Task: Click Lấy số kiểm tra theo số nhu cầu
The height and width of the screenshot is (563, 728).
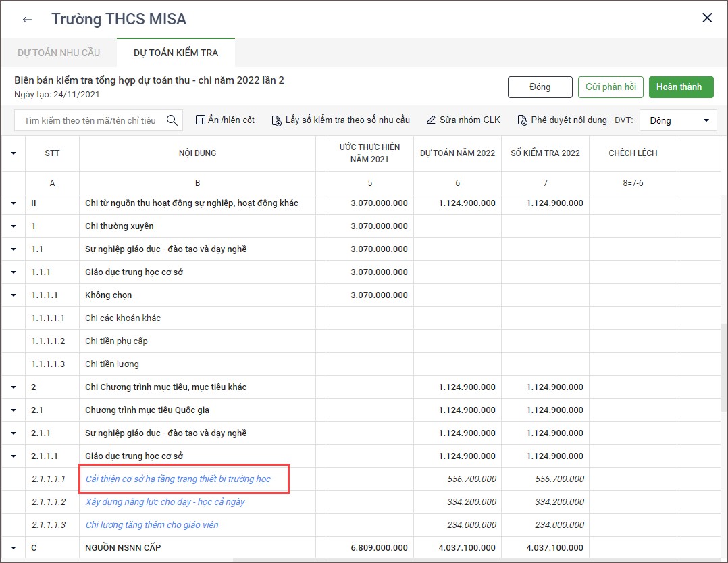Action: 340,120
